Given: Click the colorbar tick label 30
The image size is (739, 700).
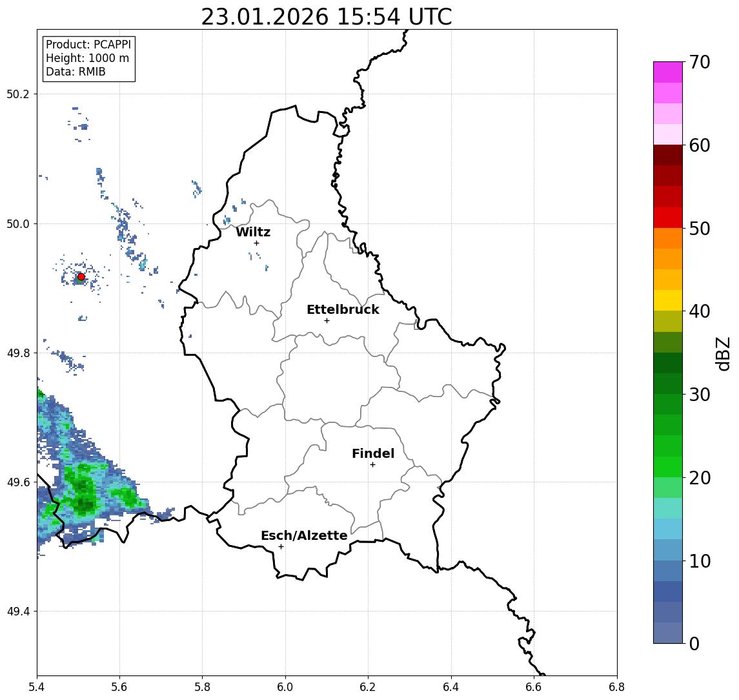Looking at the screenshot, I should (x=699, y=395).
